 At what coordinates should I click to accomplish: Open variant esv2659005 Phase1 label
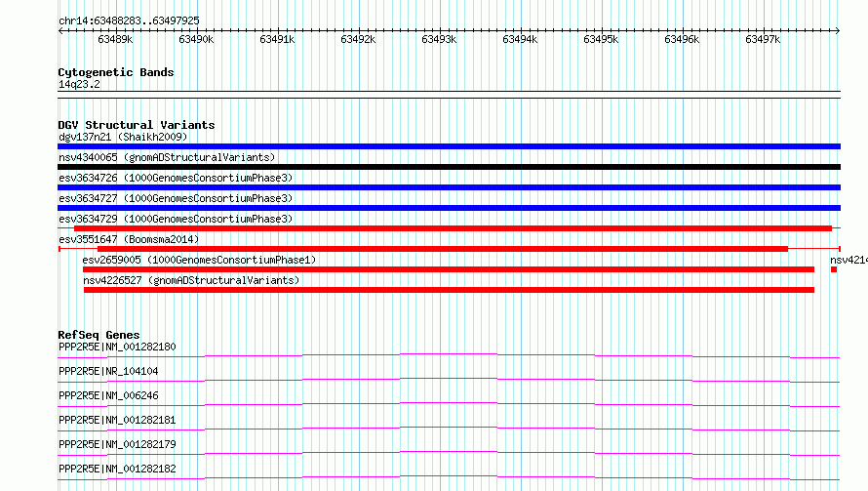(199, 260)
